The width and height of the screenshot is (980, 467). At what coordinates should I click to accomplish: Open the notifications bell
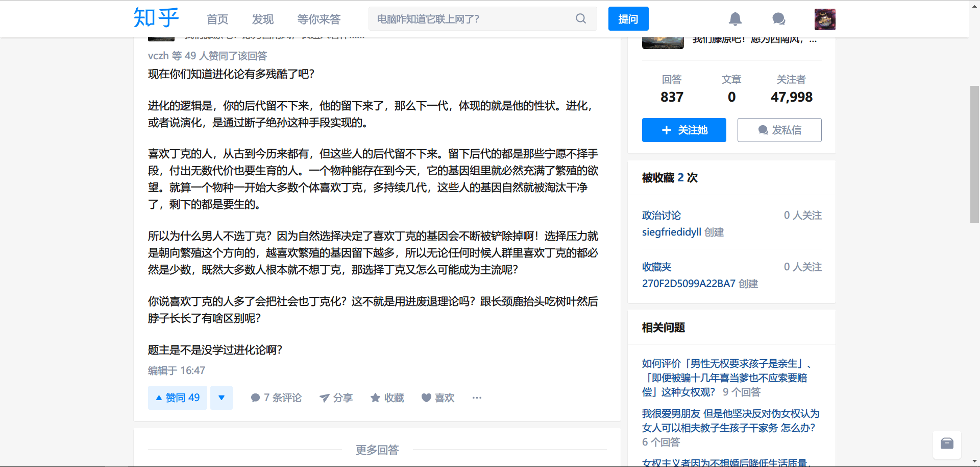(x=735, y=19)
